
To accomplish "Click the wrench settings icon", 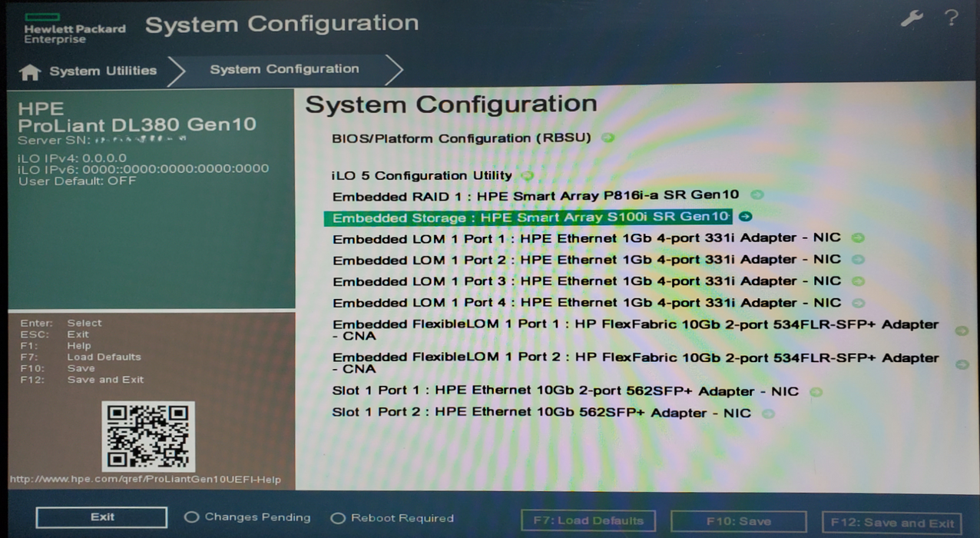I will 912,19.
